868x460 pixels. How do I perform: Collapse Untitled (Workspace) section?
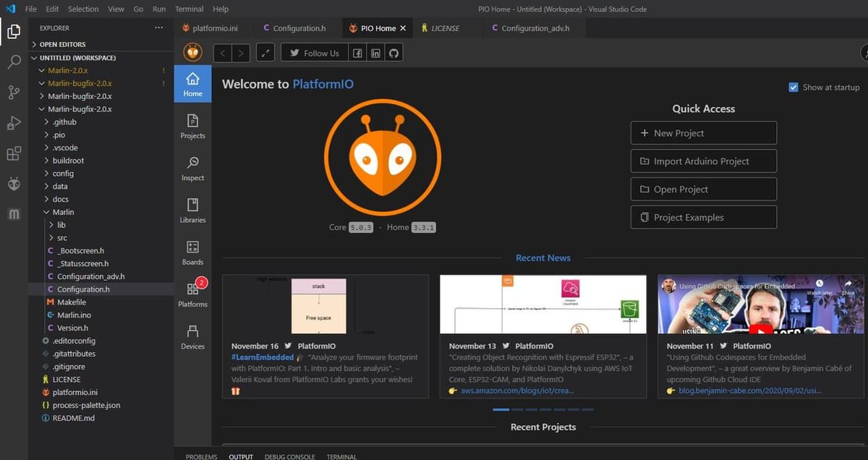(101, 57)
